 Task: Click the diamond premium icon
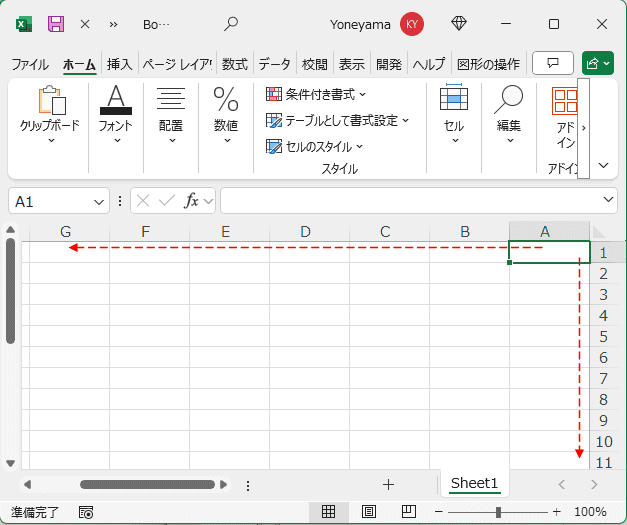pyautogui.click(x=459, y=23)
